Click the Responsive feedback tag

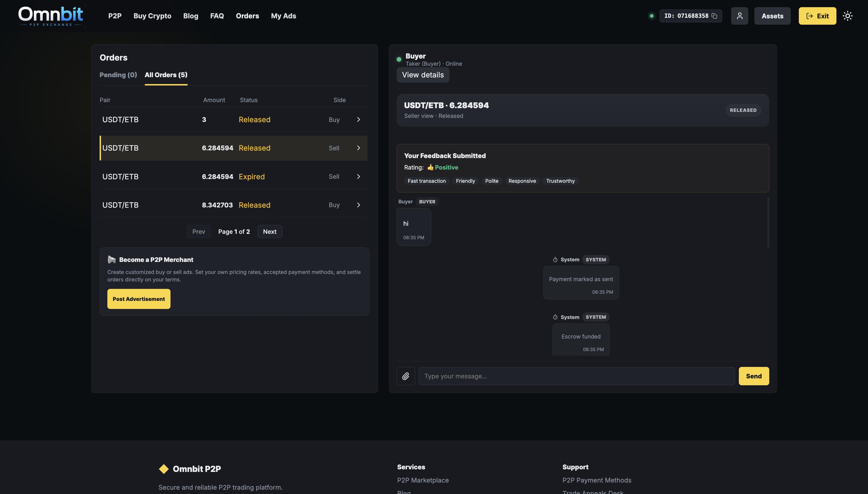tap(522, 181)
